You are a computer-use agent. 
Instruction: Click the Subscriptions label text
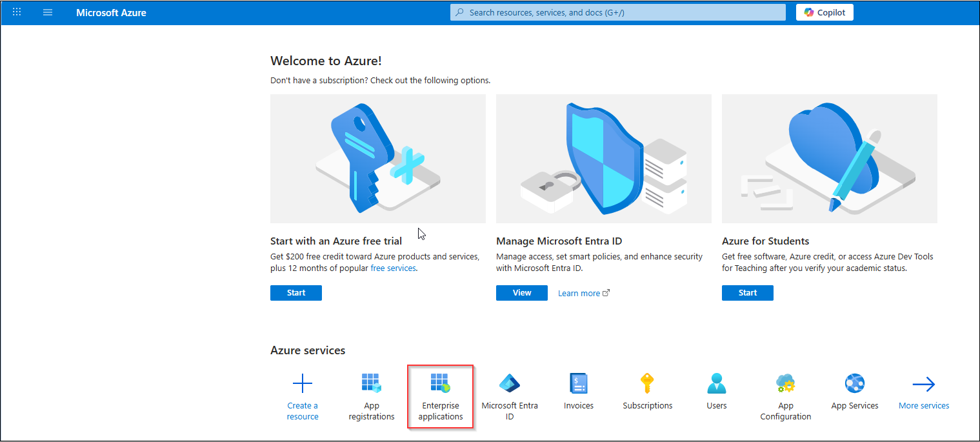[x=648, y=406]
